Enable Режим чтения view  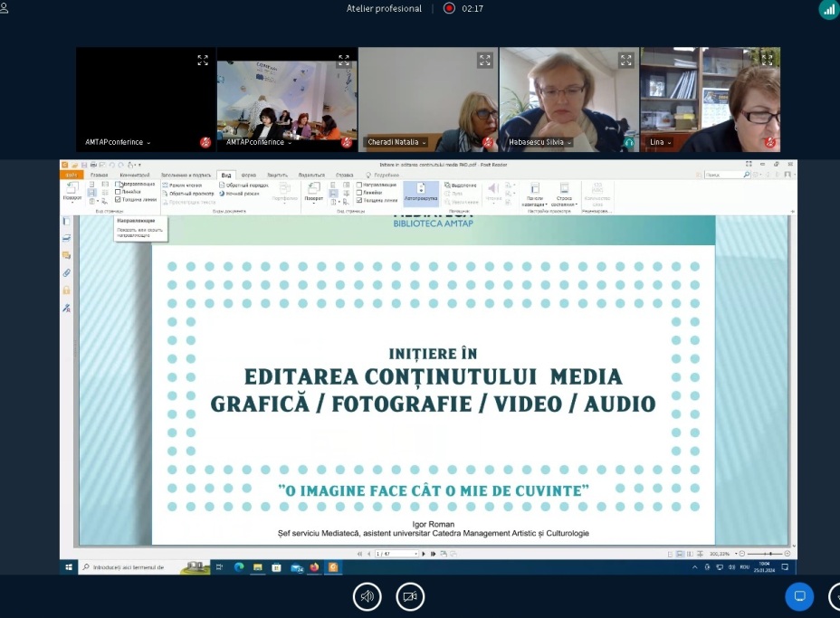pos(182,185)
